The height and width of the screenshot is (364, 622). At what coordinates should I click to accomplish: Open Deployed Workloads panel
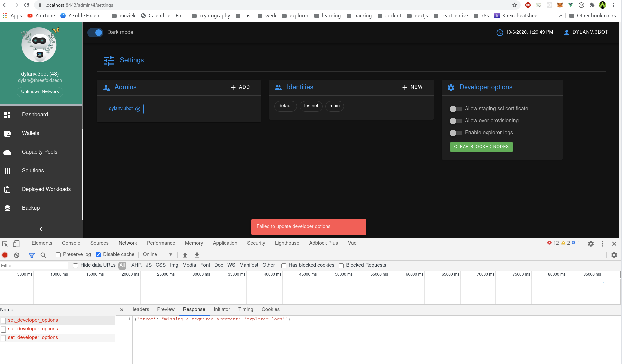tap(46, 189)
